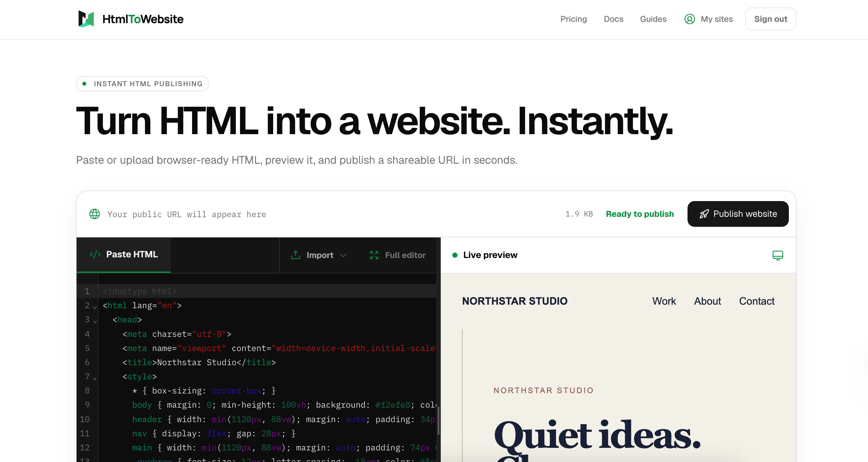Go to My sites
The width and height of the screenshot is (868, 462).
pos(716,19)
